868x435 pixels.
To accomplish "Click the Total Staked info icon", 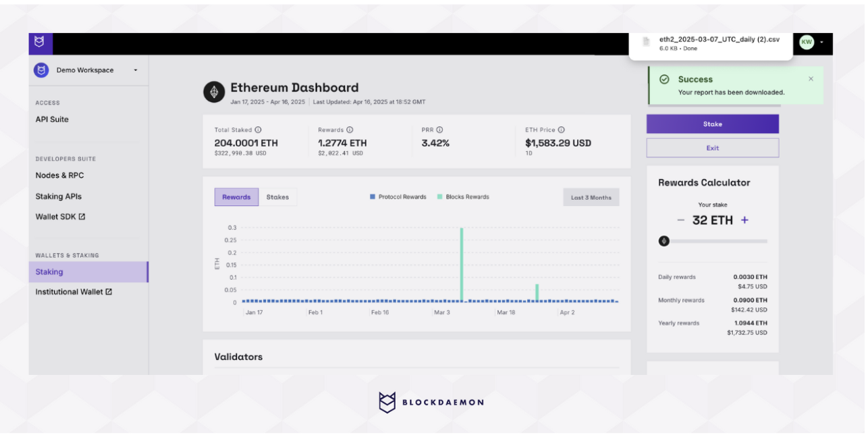I will (258, 130).
